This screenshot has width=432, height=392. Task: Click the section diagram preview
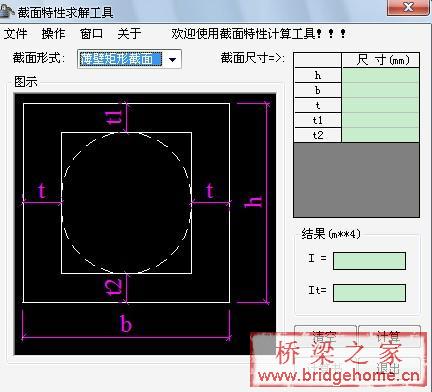[x=145, y=224]
